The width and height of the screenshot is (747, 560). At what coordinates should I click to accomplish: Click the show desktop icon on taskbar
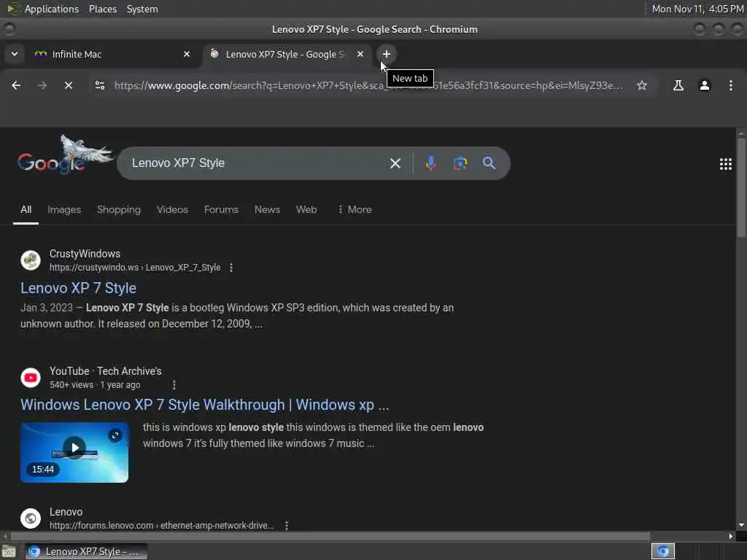pyautogui.click(x=9, y=552)
